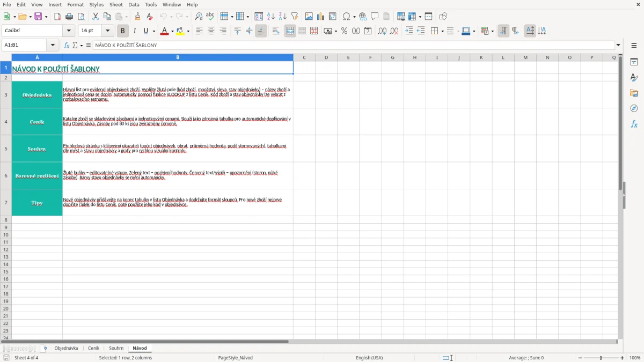
Task: Export directly as PDF
Action: tap(57, 17)
